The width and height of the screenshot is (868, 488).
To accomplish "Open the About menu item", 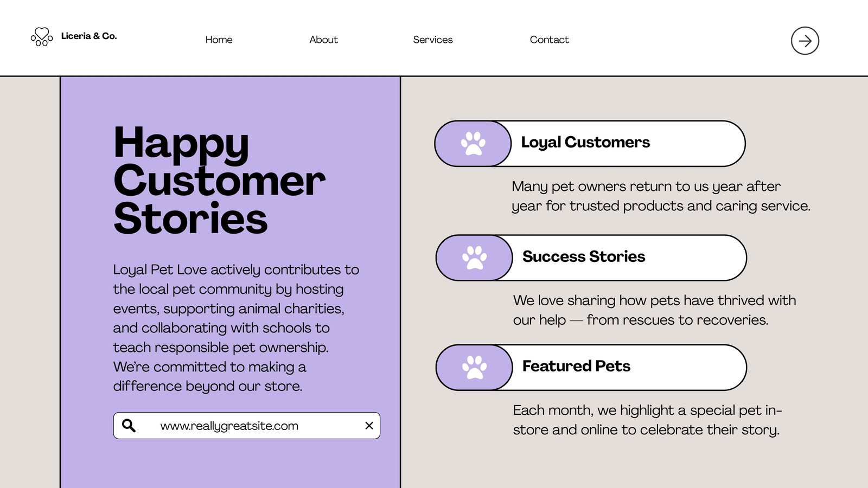I will point(323,40).
